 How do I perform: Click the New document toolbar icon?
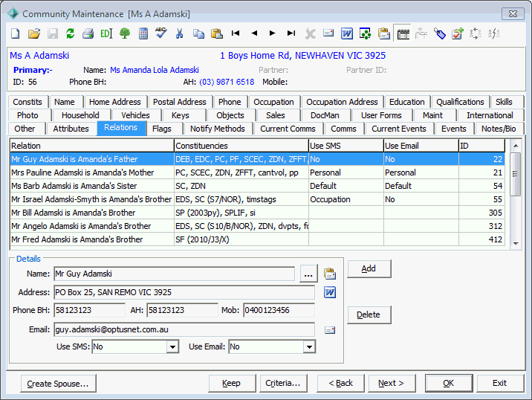click(x=16, y=33)
